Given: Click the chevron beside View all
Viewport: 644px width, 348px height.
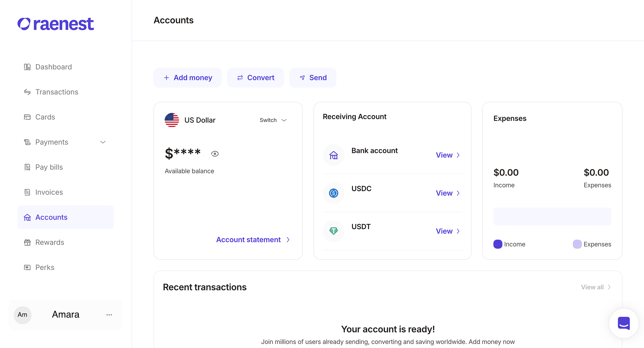Looking at the screenshot, I should pyautogui.click(x=609, y=287).
